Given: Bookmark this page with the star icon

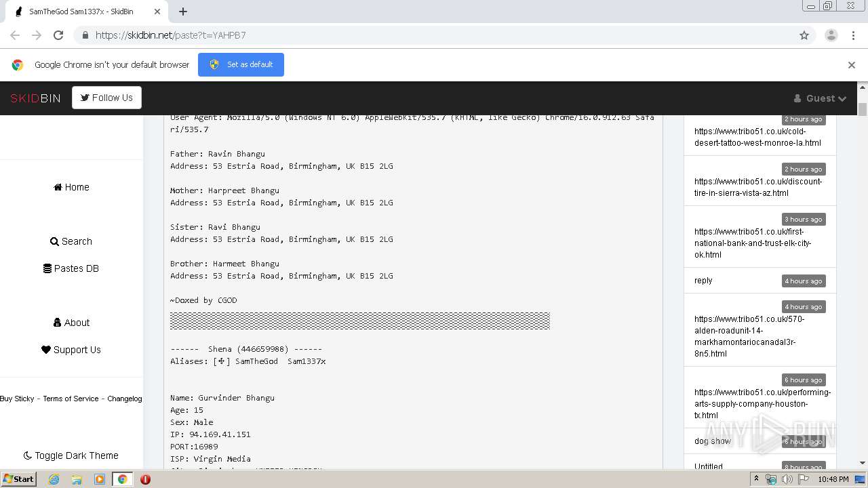Looking at the screenshot, I should click(x=804, y=35).
